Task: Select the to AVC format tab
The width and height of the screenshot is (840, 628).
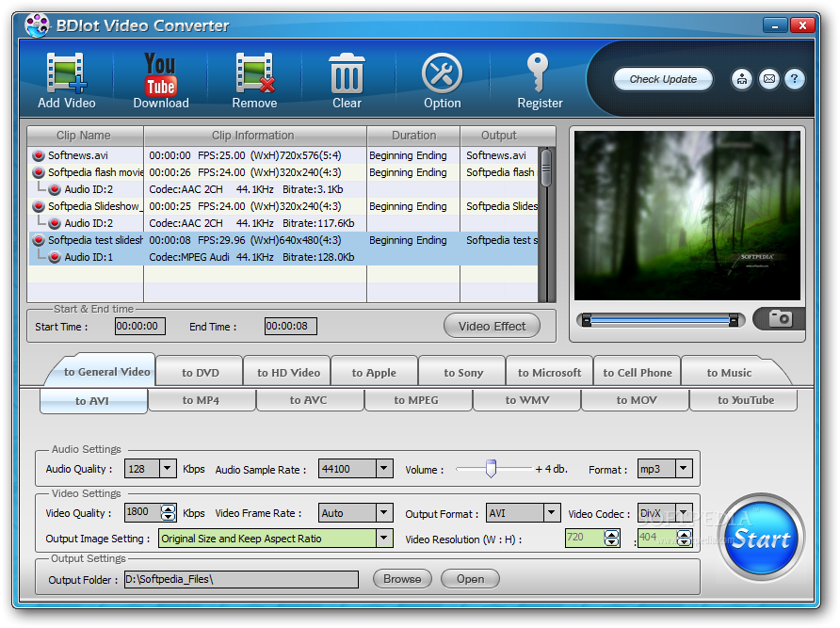Action: (308, 400)
